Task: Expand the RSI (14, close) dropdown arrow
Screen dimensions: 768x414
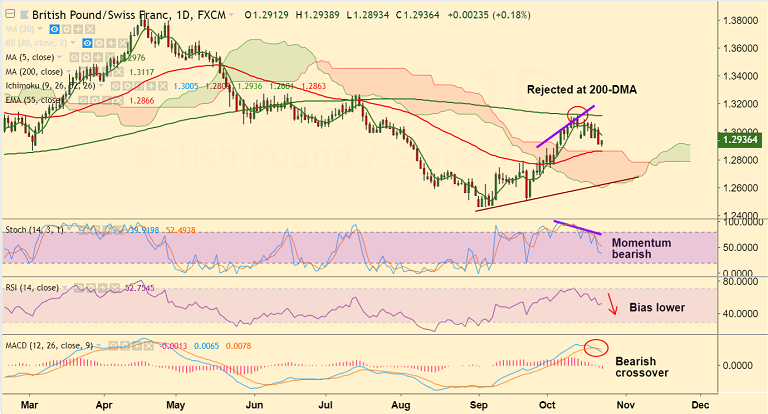Action: point(65,288)
